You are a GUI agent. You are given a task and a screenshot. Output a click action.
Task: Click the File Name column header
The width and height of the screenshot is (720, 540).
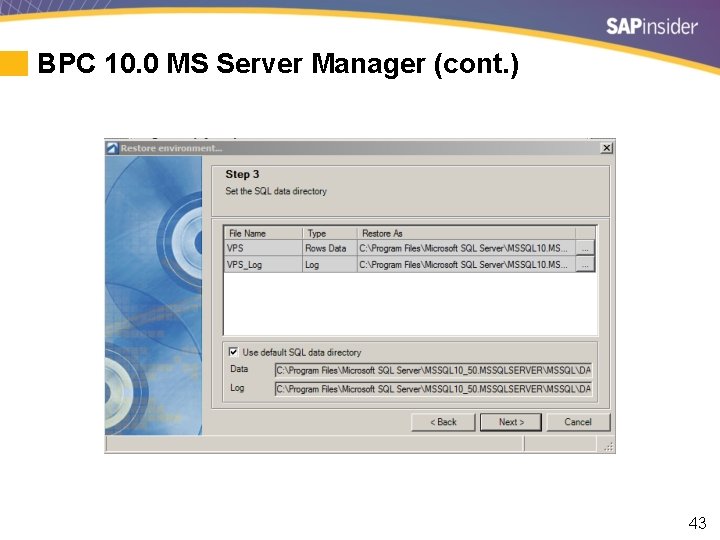pyautogui.click(x=263, y=233)
